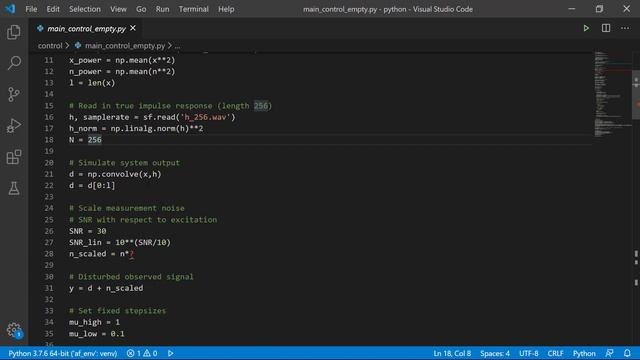The width and height of the screenshot is (640, 360).
Task: Click comment '# Simulate system output'
Action: [124, 162]
